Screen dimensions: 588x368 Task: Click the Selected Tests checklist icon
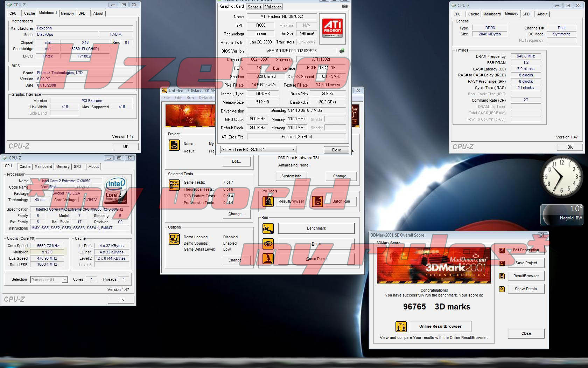pyautogui.click(x=174, y=185)
